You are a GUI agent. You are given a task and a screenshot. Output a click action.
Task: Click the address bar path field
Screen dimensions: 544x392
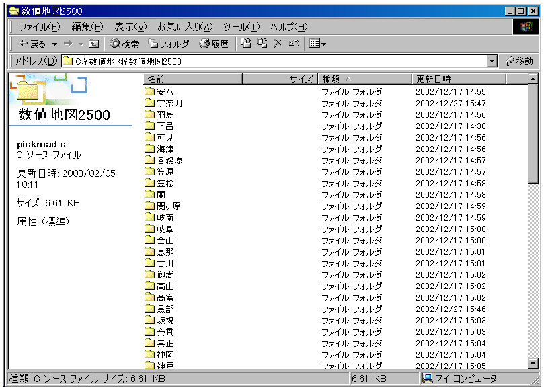tap(274, 61)
